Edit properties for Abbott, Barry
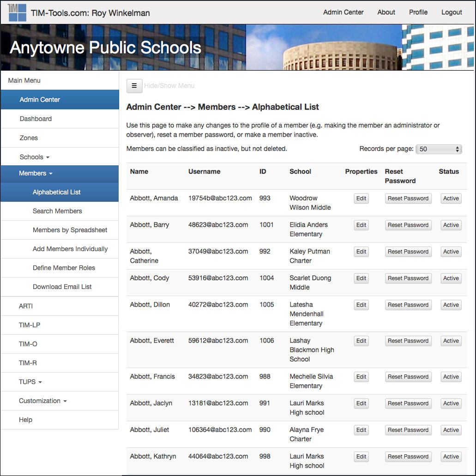 361,225
